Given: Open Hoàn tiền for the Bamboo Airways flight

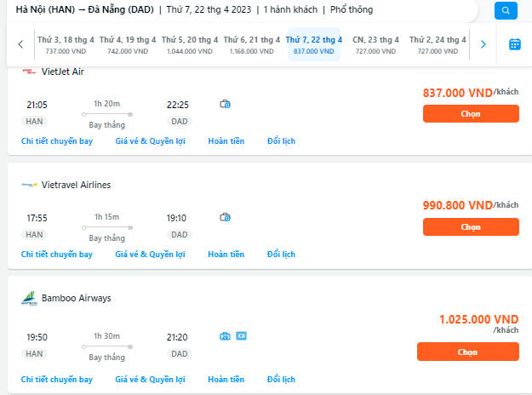Looking at the screenshot, I should 226,379.
